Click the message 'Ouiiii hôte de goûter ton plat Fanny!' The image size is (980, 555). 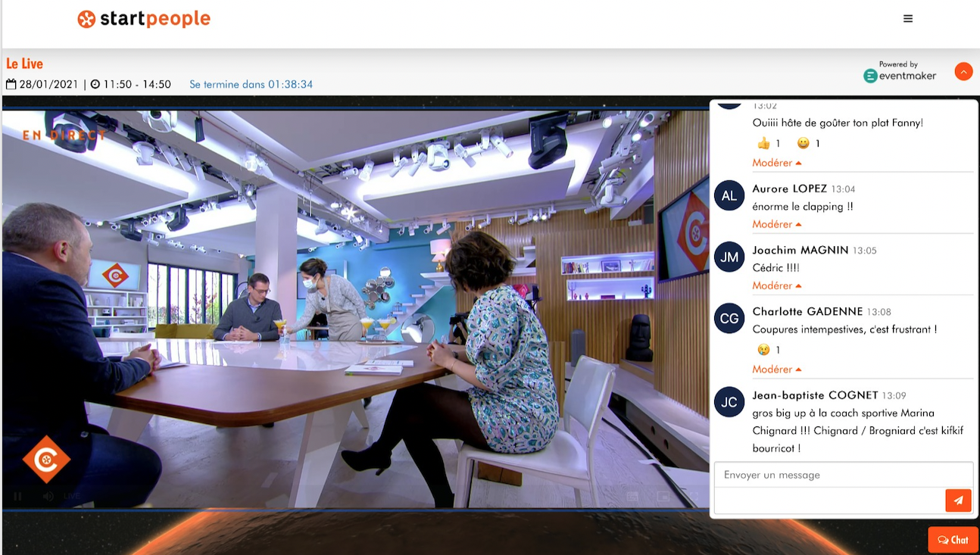click(x=838, y=123)
